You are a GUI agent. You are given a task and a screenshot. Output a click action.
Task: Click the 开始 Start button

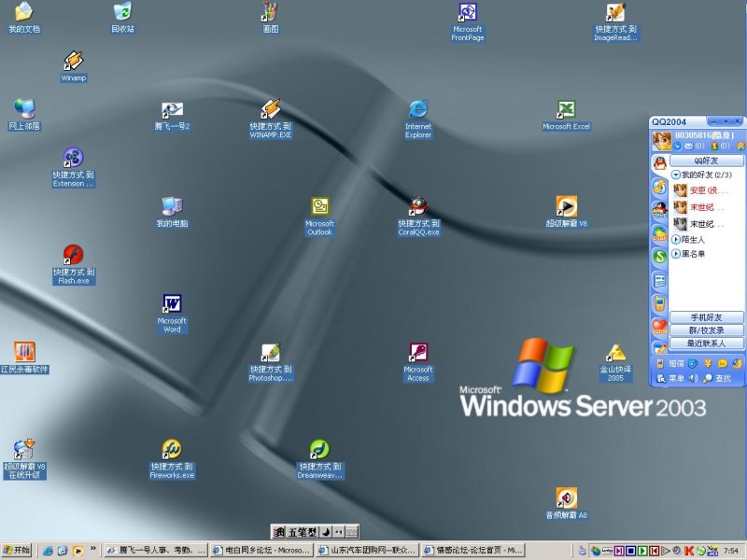coord(17,551)
